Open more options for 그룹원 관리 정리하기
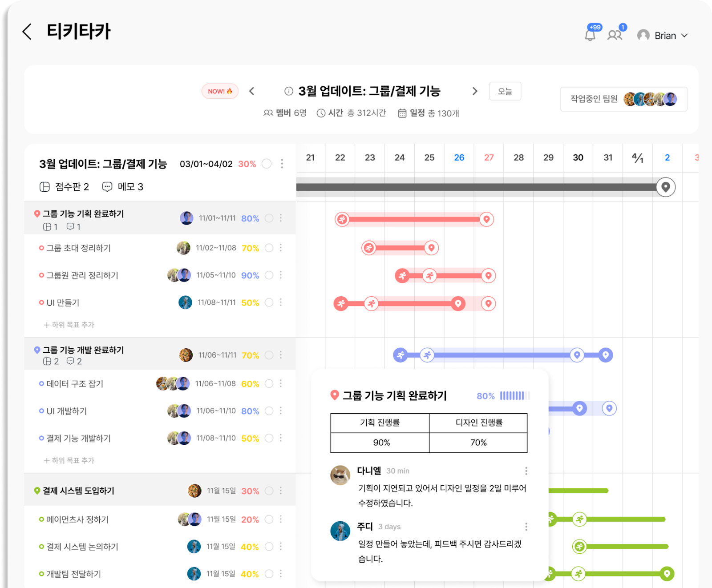This screenshot has width=712, height=588. coord(281,275)
